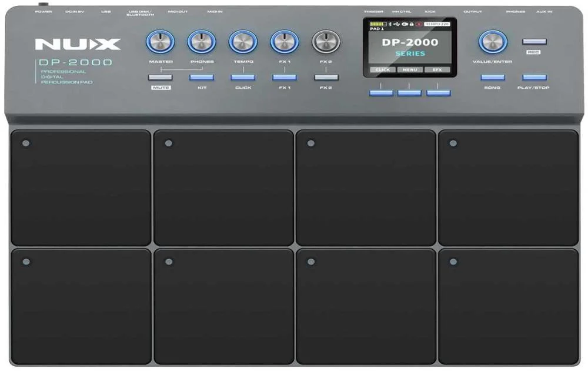Push the soft button below on-screen EFX
Screen dimensions: 588x372
point(439,93)
